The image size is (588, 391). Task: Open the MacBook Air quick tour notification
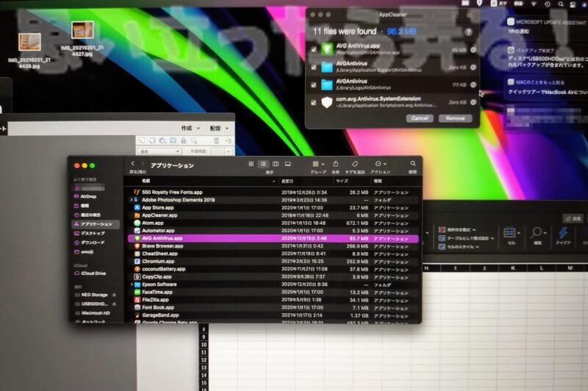[546, 87]
